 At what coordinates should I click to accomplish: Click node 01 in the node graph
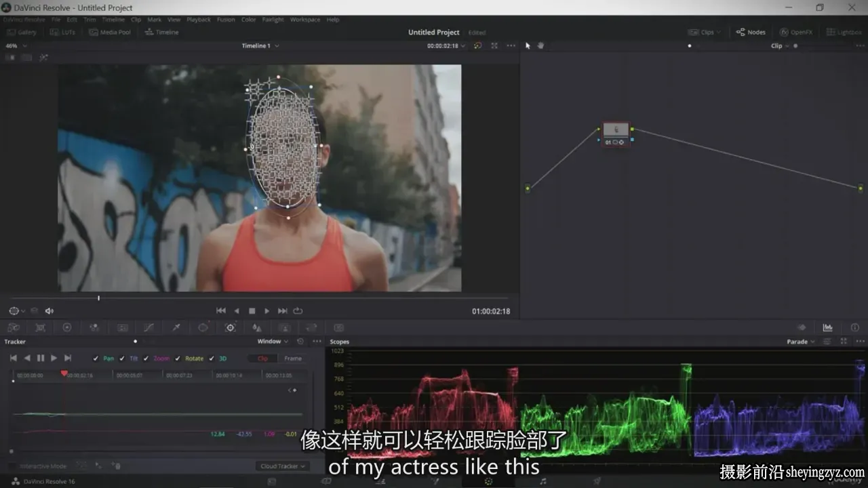point(616,134)
